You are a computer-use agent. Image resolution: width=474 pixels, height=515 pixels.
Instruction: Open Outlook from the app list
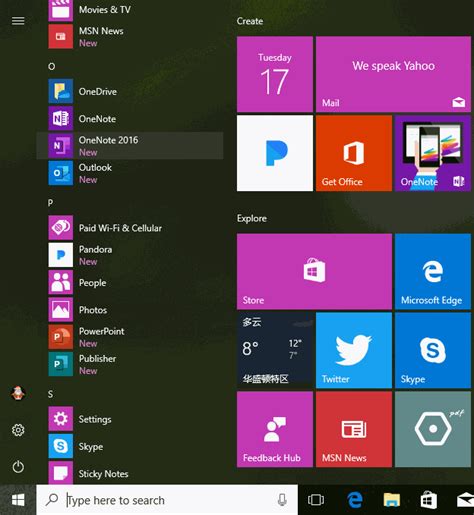click(x=130, y=173)
